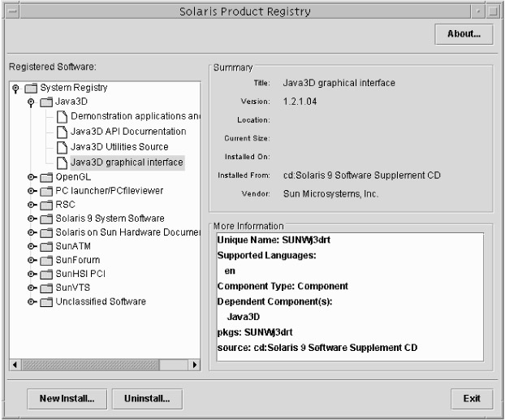The image size is (505, 420).
Task: Expand the Solaris 9 System Software node
Action: coord(32,219)
